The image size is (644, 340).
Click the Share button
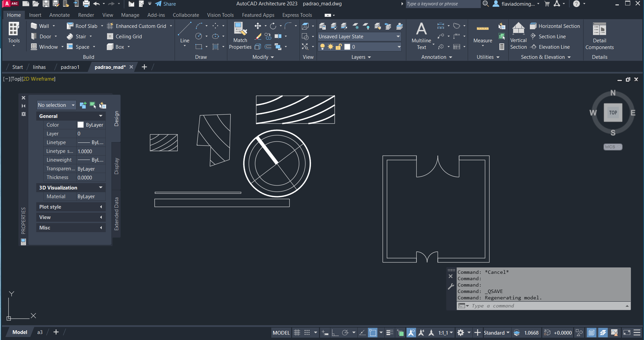(x=166, y=4)
